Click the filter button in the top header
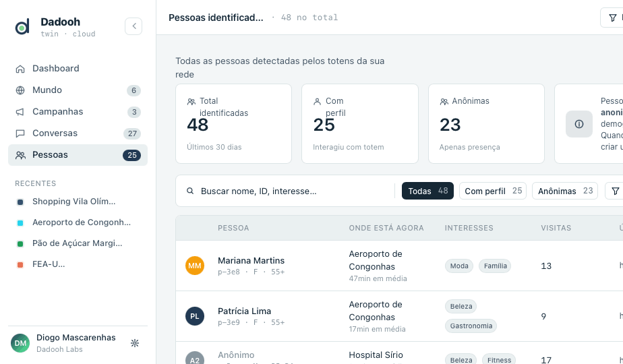The image size is (623, 364). (x=612, y=18)
